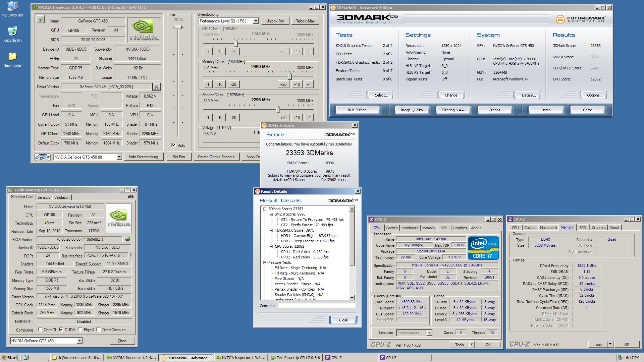Image resolution: width=644 pixels, height=362 pixels.
Task: Switch to GPU-Z Validation tab
Action: (62, 197)
